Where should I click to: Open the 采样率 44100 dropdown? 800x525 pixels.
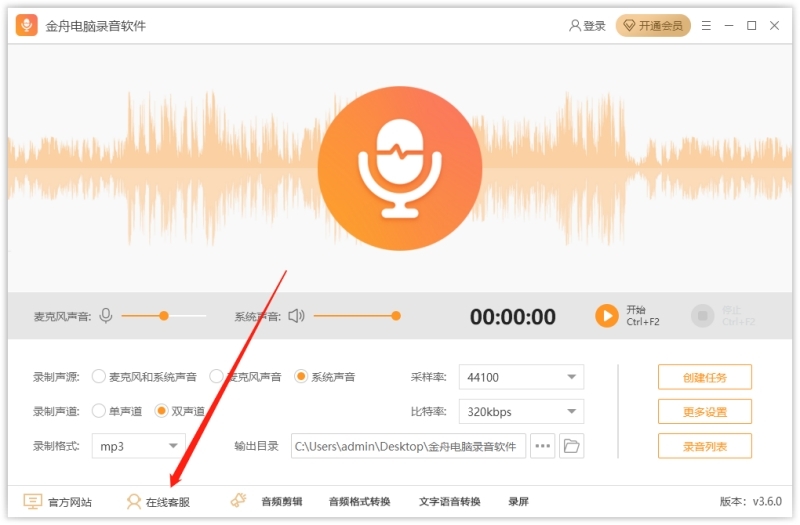[x=521, y=378]
